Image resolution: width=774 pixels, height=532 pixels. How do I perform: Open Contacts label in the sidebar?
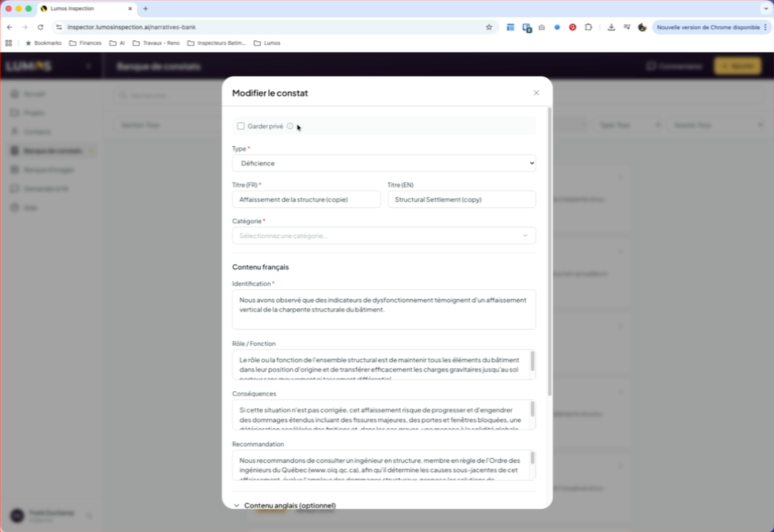(x=37, y=131)
